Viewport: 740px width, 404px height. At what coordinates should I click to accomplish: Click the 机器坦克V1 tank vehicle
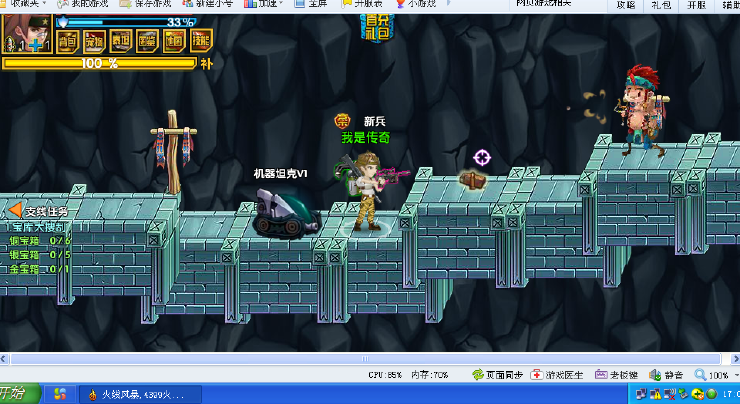286,213
